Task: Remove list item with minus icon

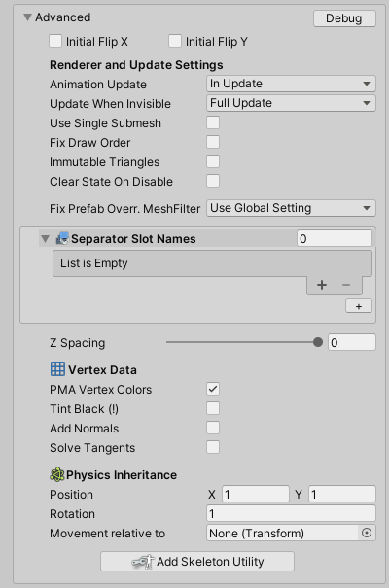Action: coord(346,285)
